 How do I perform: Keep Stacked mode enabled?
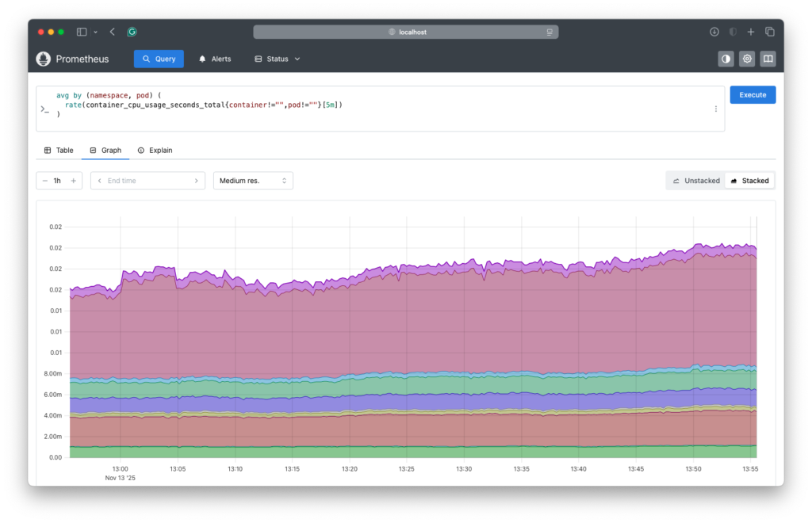click(x=749, y=180)
